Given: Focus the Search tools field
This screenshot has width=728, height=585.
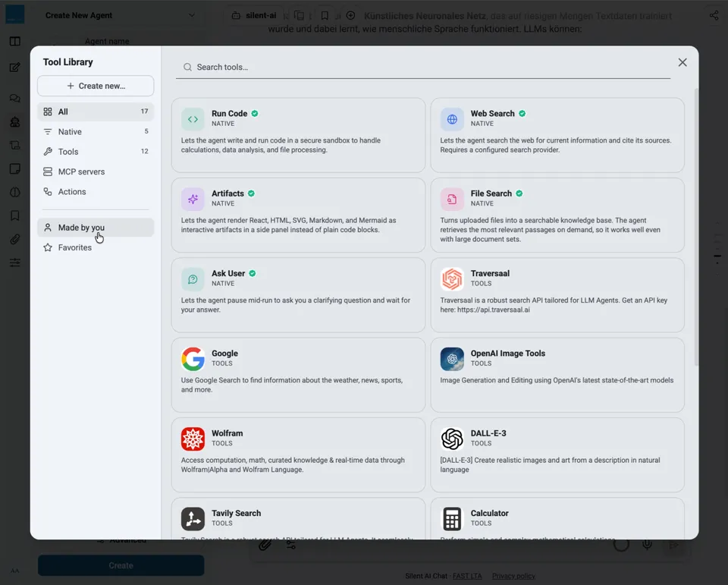Looking at the screenshot, I should pyautogui.click(x=423, y=67).
